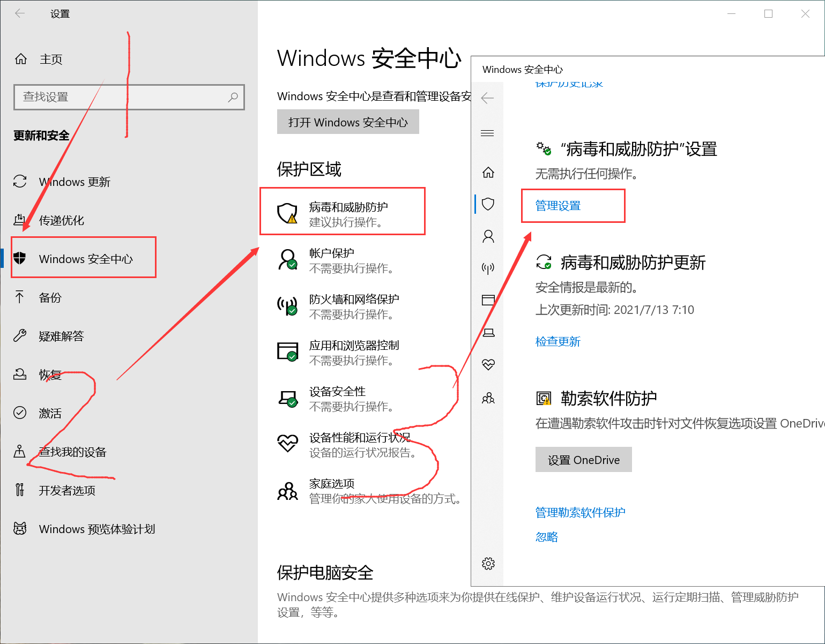Click the 设置 OneDrive button
825x644 pixels.
(x=584, y=460)
